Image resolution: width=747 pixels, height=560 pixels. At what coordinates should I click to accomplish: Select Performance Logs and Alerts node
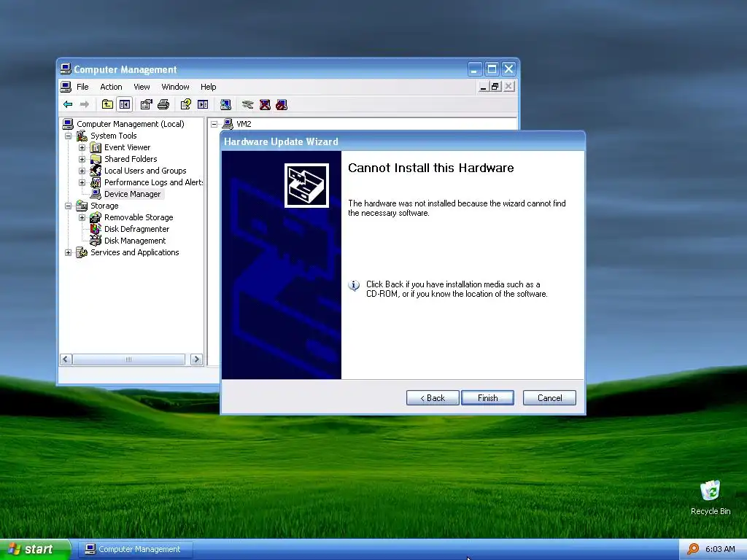(153, 182)
